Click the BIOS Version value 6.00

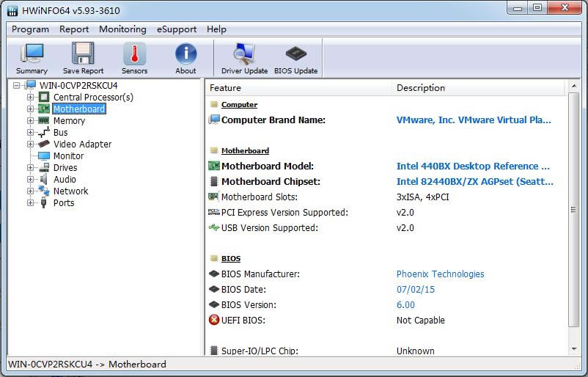click(x=405, y=304)
